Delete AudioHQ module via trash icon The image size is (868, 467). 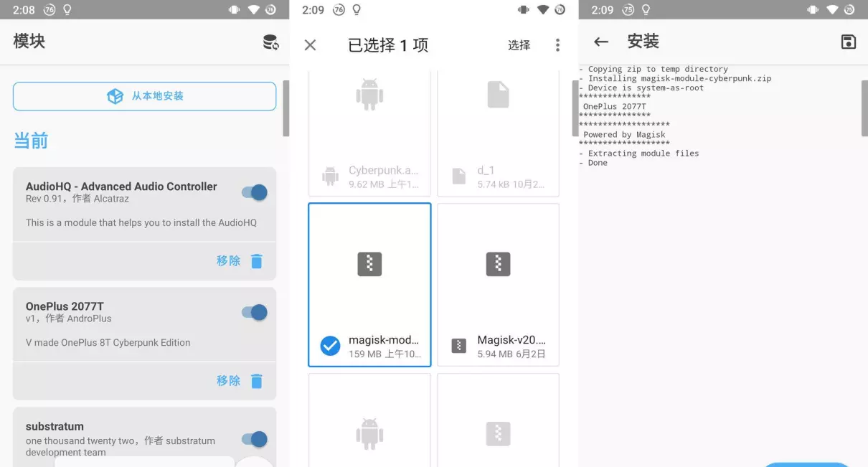[x=257, y=261]
